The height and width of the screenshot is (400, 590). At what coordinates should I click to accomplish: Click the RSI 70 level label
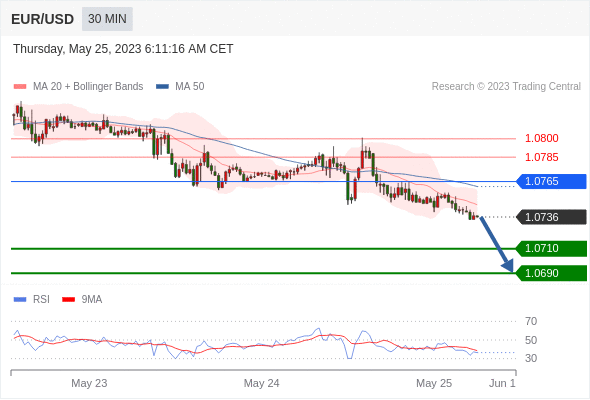click(x=531, y=321)
